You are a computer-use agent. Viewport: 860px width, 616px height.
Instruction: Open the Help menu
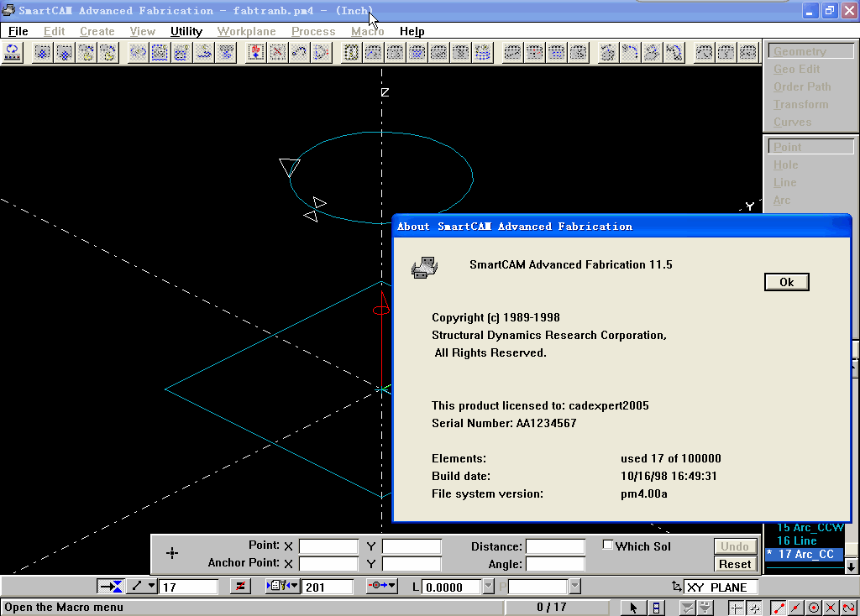[412, 31]
